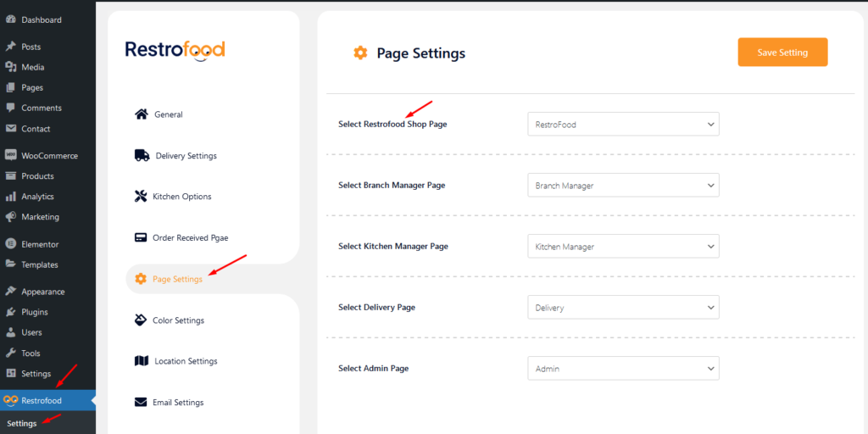Open the WooCommerce menu item

(50, 156)
